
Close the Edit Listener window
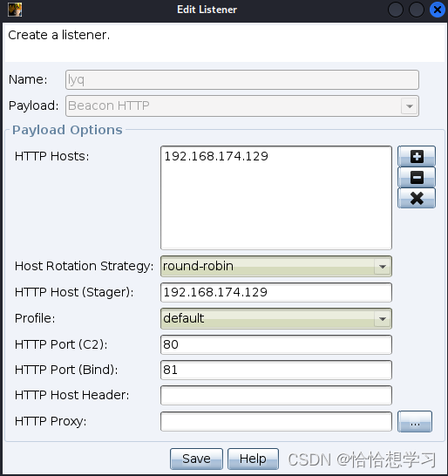click(437, 10)
